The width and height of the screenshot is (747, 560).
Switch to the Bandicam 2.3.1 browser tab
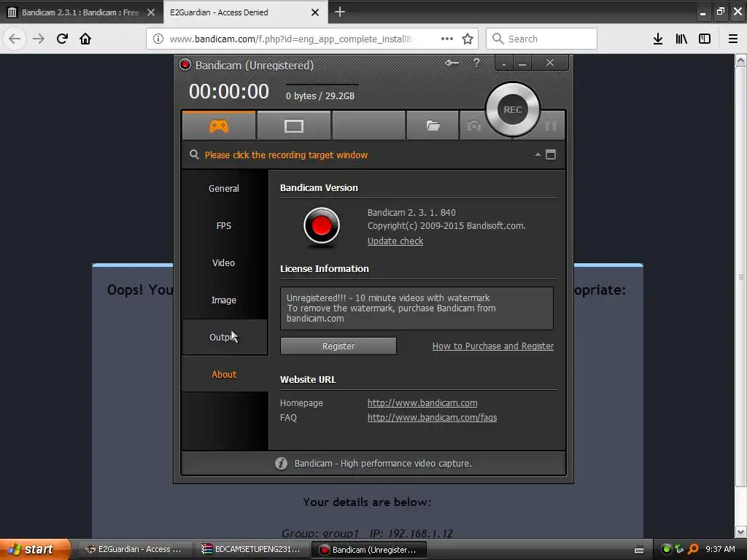(81, 12)
